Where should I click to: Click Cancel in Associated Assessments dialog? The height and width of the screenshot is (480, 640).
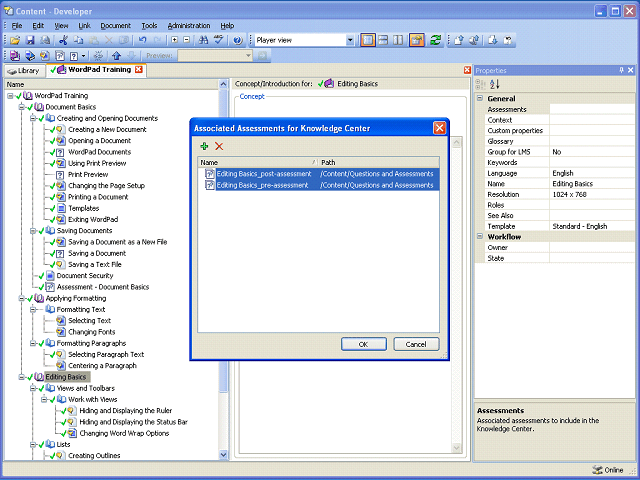coord(416,344)
